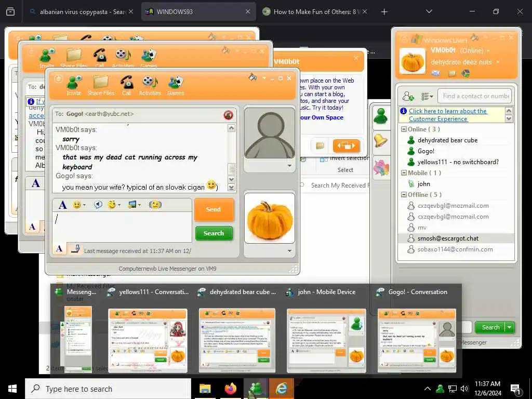Click the background picture icon in chat toolbar
532x399 pixels.
pos(132,205)
